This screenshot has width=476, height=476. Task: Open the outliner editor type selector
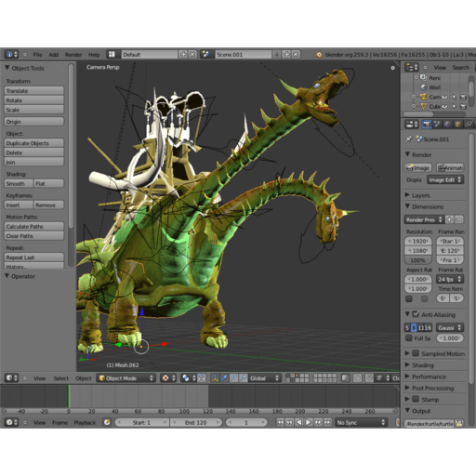point(412,67)
